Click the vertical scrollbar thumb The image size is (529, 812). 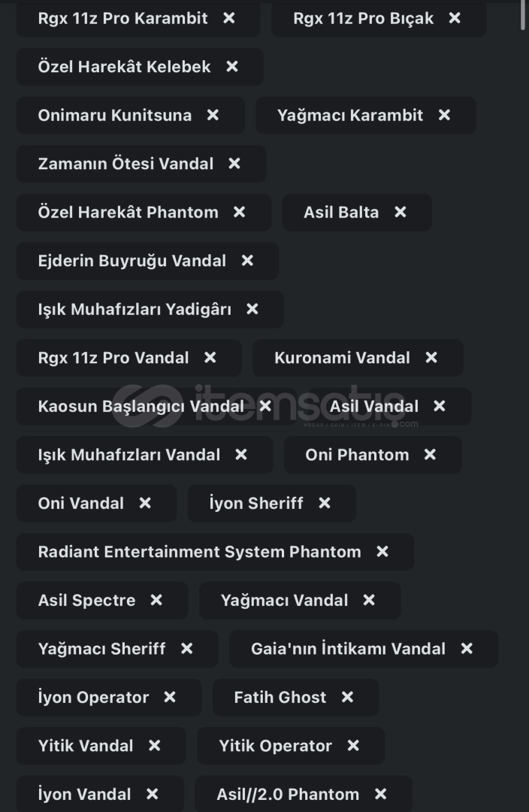click(524, 16)
